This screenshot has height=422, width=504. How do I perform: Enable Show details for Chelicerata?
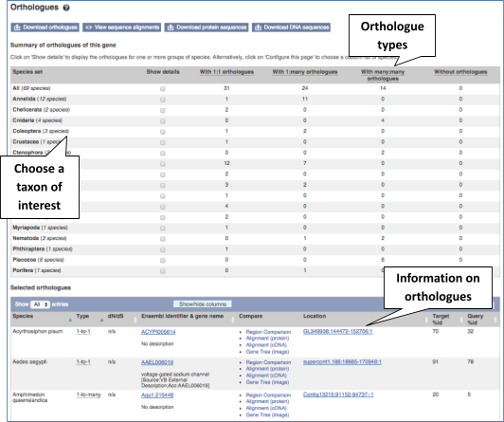click(163, 110)
